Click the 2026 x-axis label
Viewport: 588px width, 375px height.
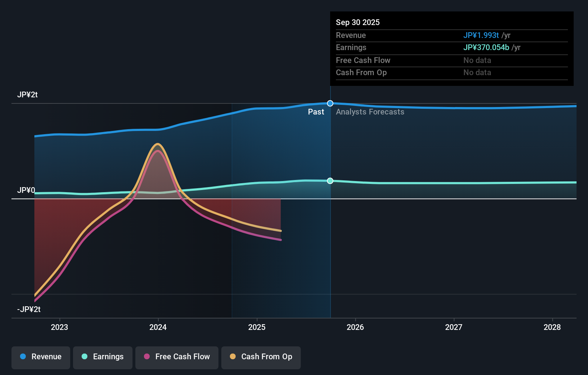pyautogui.click(x=355, y=327)
